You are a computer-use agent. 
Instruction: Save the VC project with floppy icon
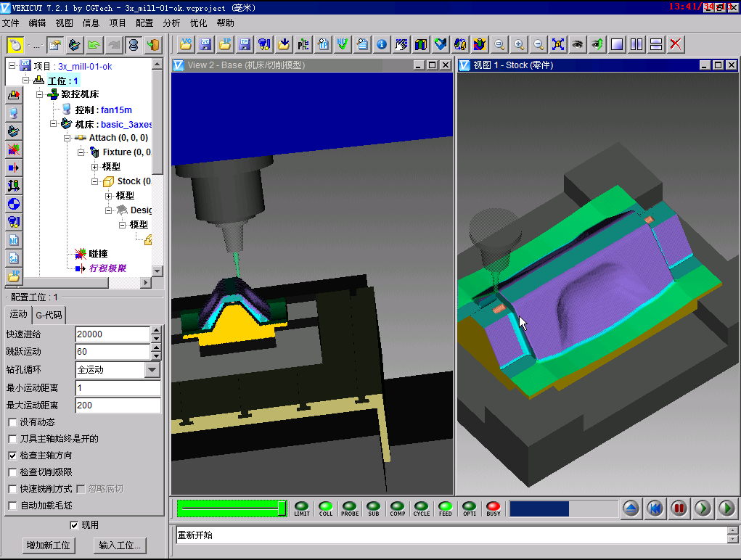click(205, 44)
